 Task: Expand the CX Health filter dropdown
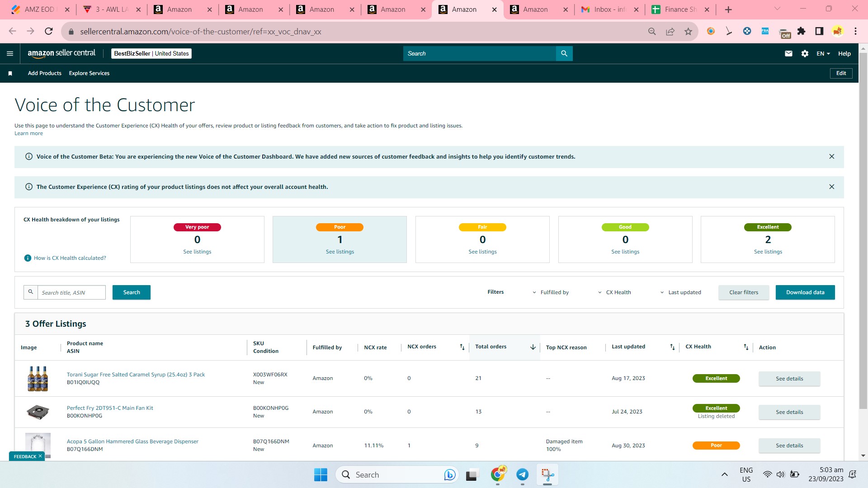614,292
